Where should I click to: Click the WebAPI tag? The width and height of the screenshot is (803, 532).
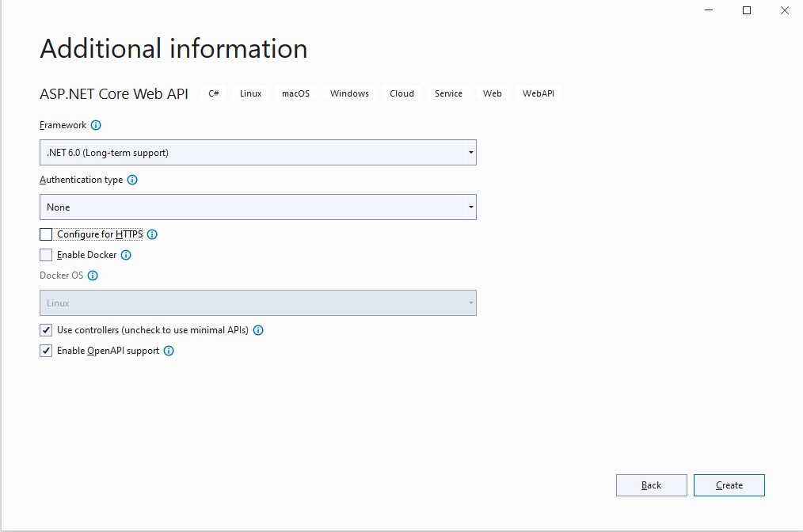[x=539, y=93]
